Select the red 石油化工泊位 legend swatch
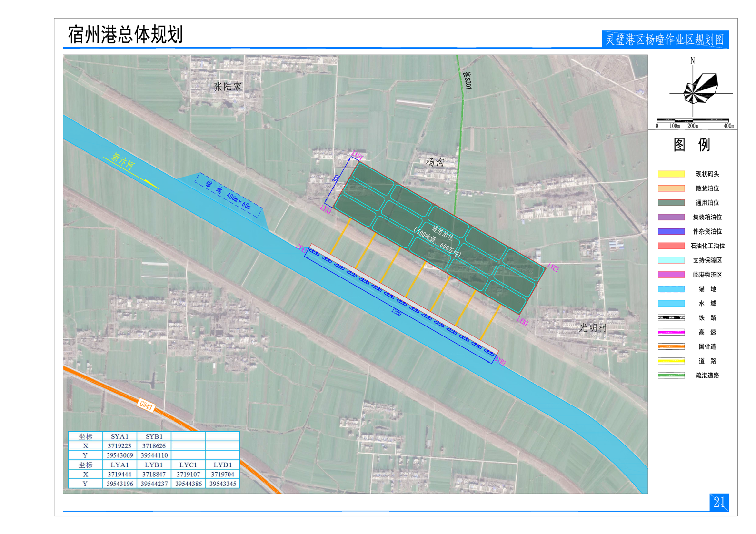This screenshot has width=756, height=534. coord(671,246)
